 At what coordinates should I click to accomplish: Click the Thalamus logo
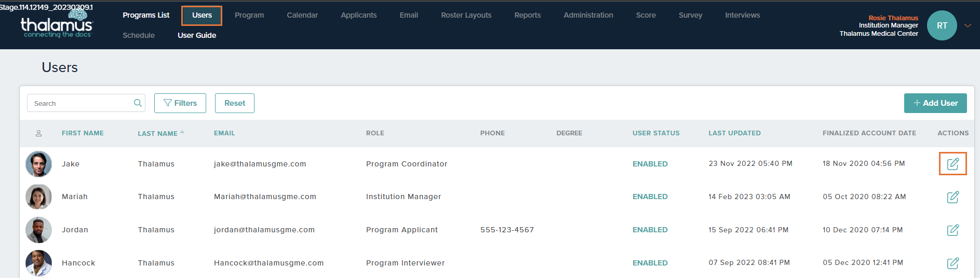57,25
